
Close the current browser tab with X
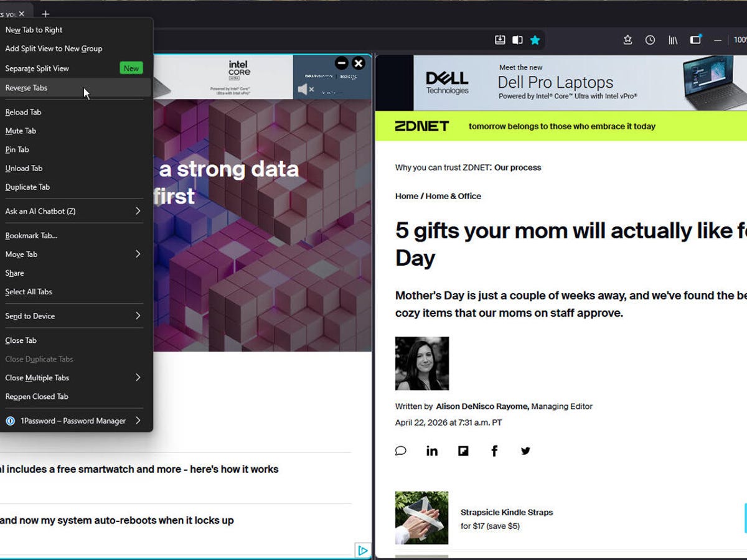click(22, 14)
